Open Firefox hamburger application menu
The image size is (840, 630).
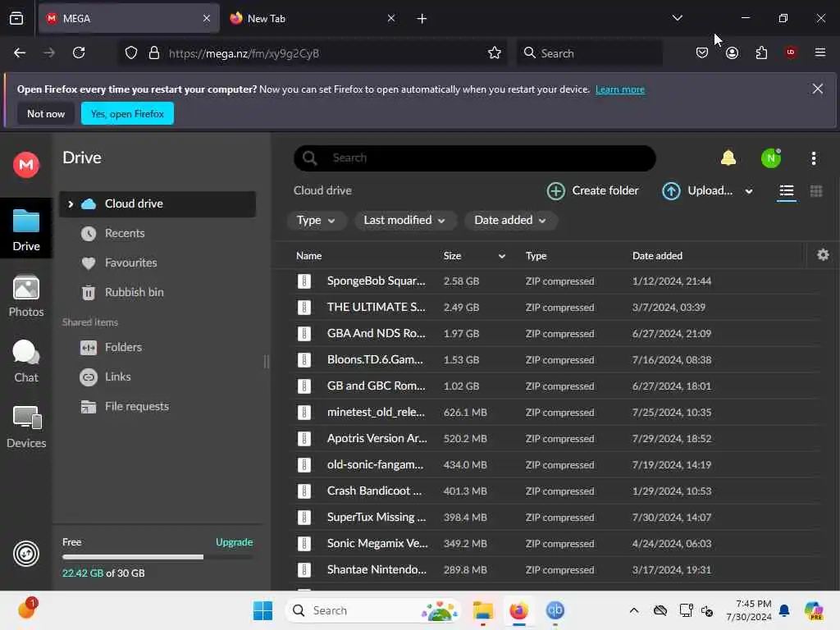(x=819, y=52)
